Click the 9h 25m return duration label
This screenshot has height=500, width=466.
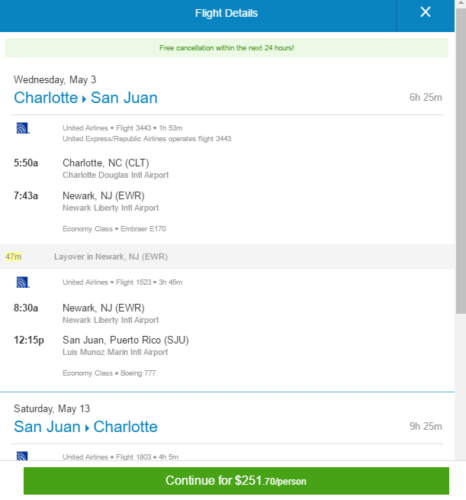(426, 426)
